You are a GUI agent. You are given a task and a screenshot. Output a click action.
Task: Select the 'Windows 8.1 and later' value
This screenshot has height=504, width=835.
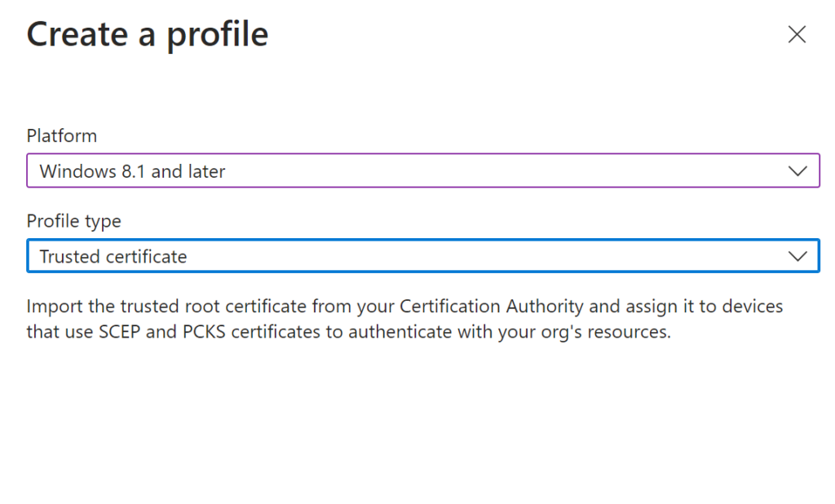pyautogui.click(x=132, y=171)
